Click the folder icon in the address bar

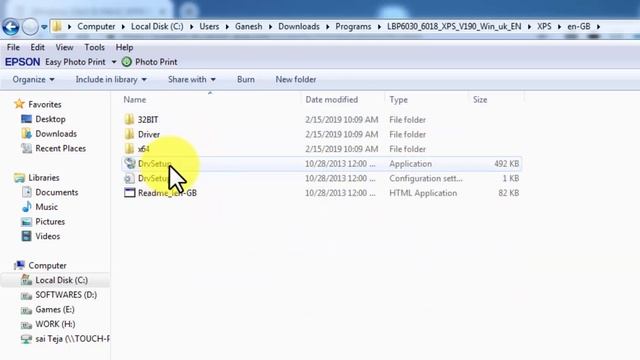coord(57,27)
